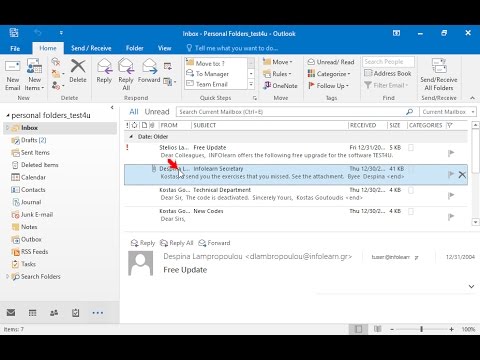Switch to People view icon

click(54, 313)
